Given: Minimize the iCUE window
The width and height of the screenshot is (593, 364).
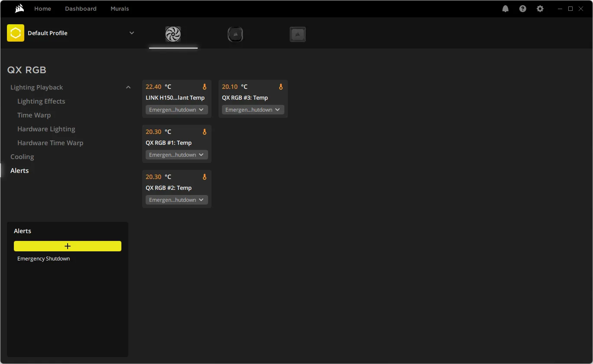Looking at the screenshot, I should tap(560, 9).
